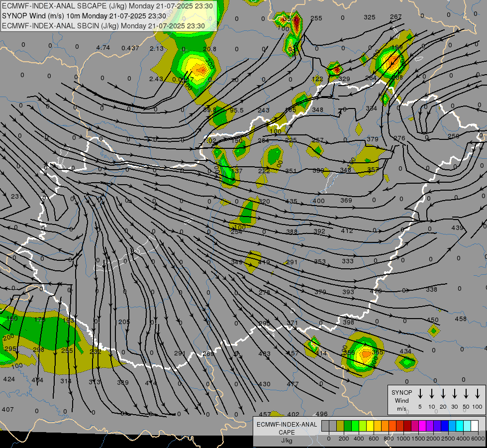
Task: Click the map value '496'
Action: click(x=321, y=414)
